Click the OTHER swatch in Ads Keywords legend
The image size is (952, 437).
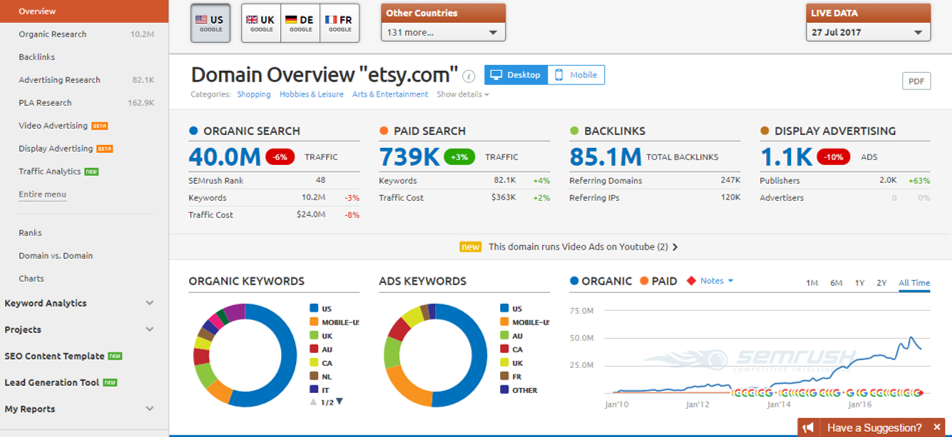click(x=505, y=390)
